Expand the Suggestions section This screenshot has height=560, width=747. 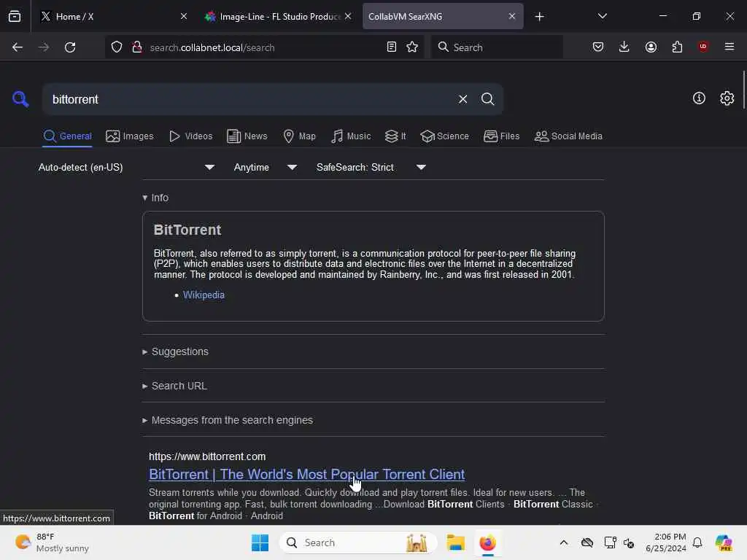click(x=175, y=351)
